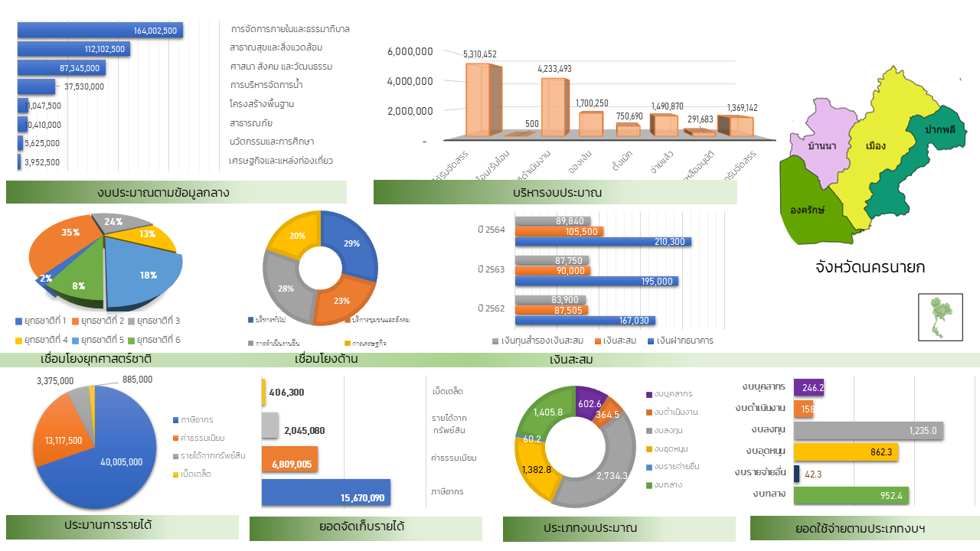Image resolution: width=980 pixels, height=551 pixels.
Task: Click the gray งบลงทุน legend swatch
Action: 648,431
